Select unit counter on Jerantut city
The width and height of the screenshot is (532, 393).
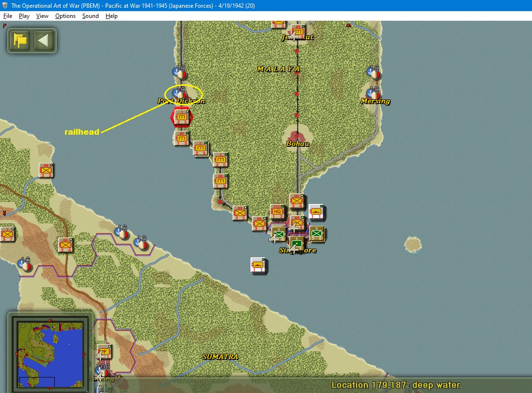(298, 31)
